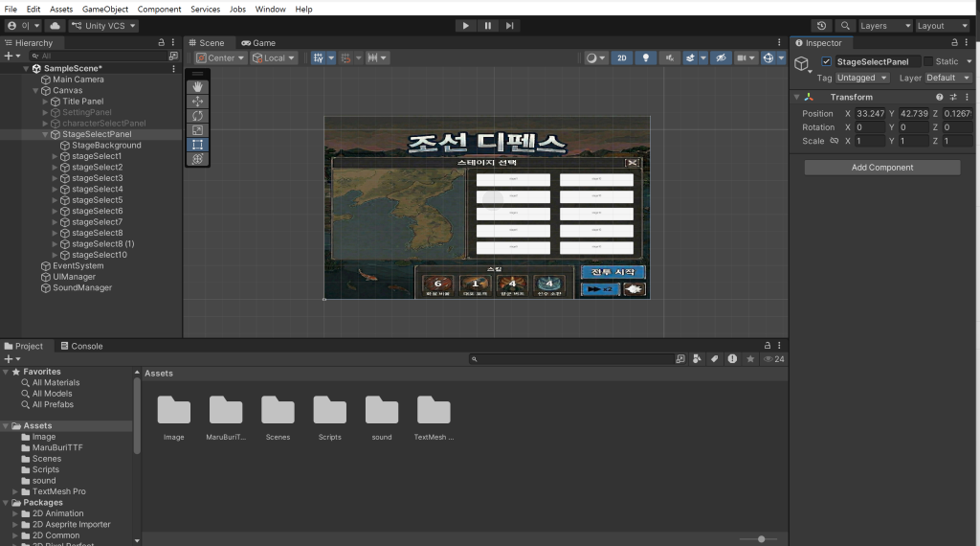Open Undo History icon in top toolbar
Viewport: 980px width, 546px height.
point(821,26)
